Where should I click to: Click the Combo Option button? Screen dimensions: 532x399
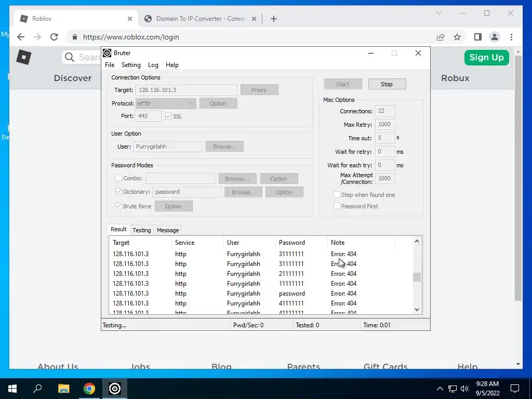coord(279,179)
